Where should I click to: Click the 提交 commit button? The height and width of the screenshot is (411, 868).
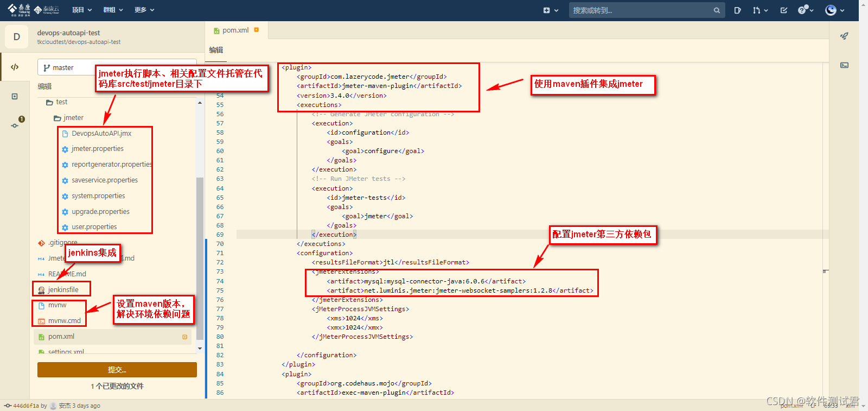click(x=117, y=370)
